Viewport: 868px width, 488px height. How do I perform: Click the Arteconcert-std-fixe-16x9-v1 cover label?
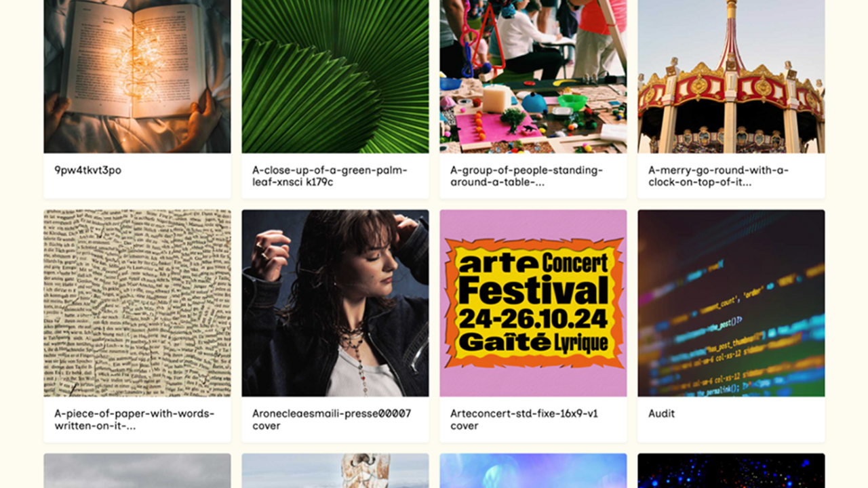tap(524, 420)
